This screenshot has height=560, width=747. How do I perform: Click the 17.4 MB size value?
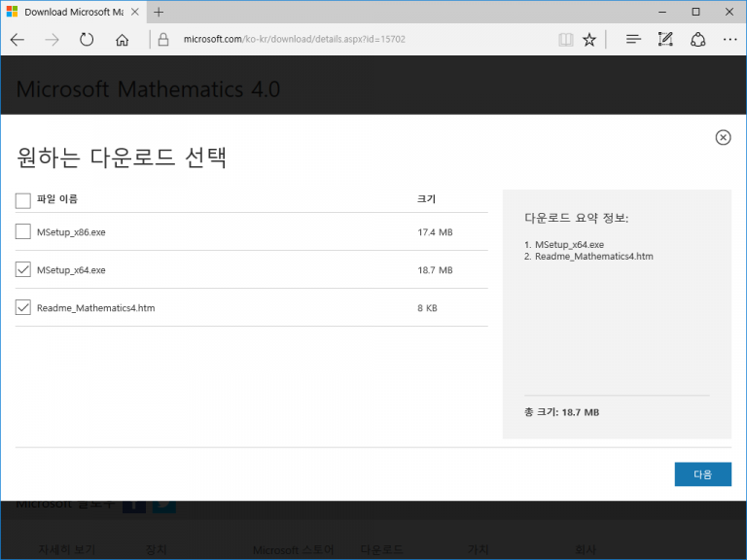[x=435, y=232]
